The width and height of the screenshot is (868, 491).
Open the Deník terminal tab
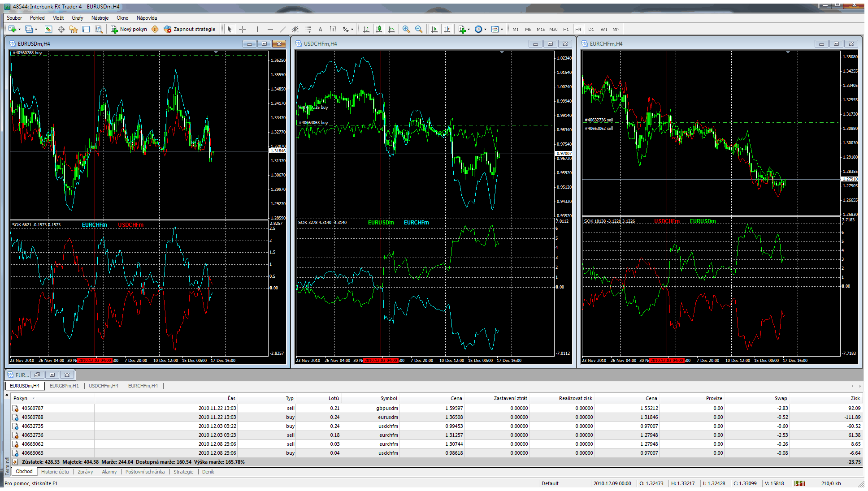coord(208,472)
